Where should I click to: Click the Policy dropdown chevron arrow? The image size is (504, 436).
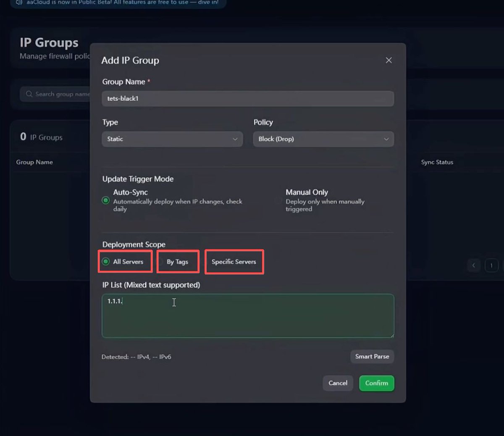click(x=386, y=139)
